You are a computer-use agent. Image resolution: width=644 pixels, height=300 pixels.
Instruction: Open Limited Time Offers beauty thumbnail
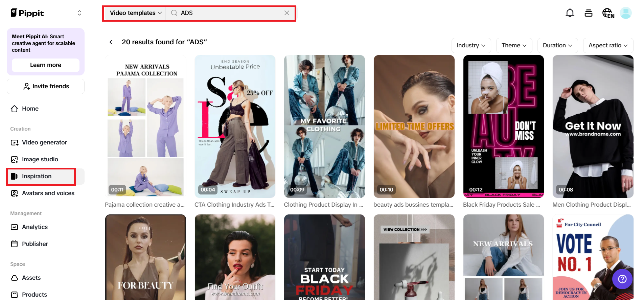(x=414, y=126)
